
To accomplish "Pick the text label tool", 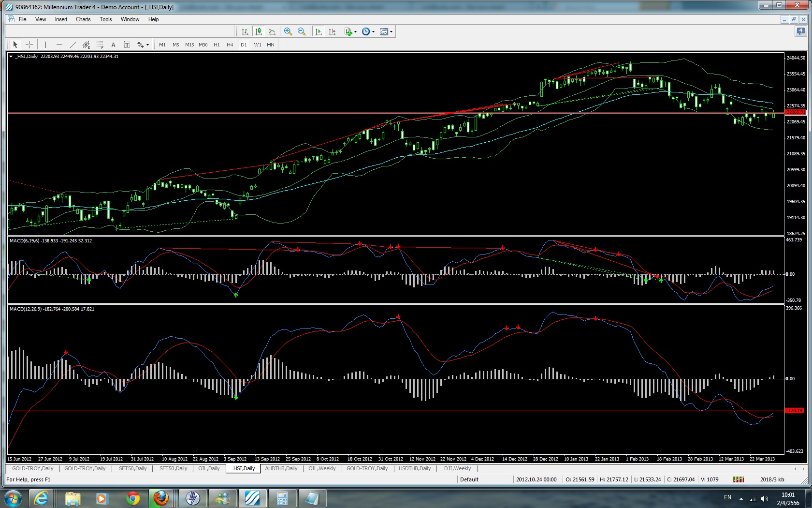I will [x=127, y=45].
